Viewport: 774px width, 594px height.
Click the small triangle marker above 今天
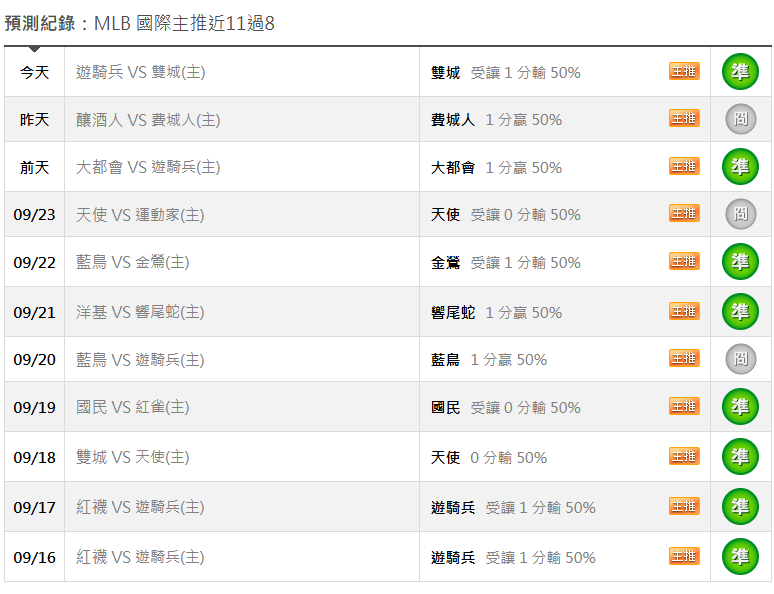click(x=34, y=49)
